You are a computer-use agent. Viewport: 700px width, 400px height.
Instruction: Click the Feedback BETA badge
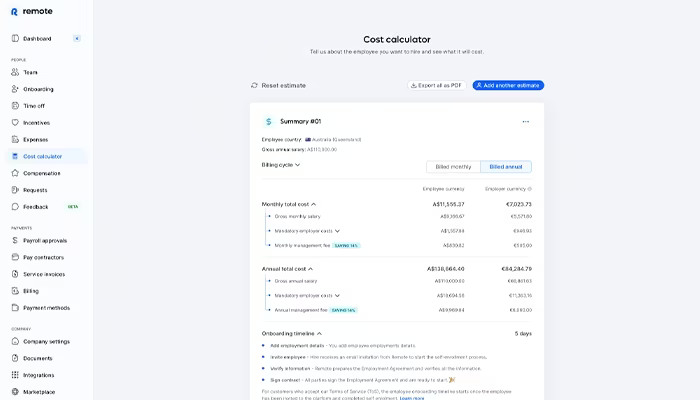coord(72,207)
